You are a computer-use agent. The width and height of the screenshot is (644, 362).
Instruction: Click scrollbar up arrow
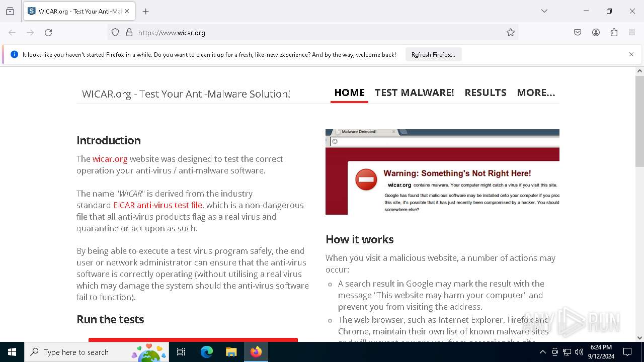tap(639, 71)
